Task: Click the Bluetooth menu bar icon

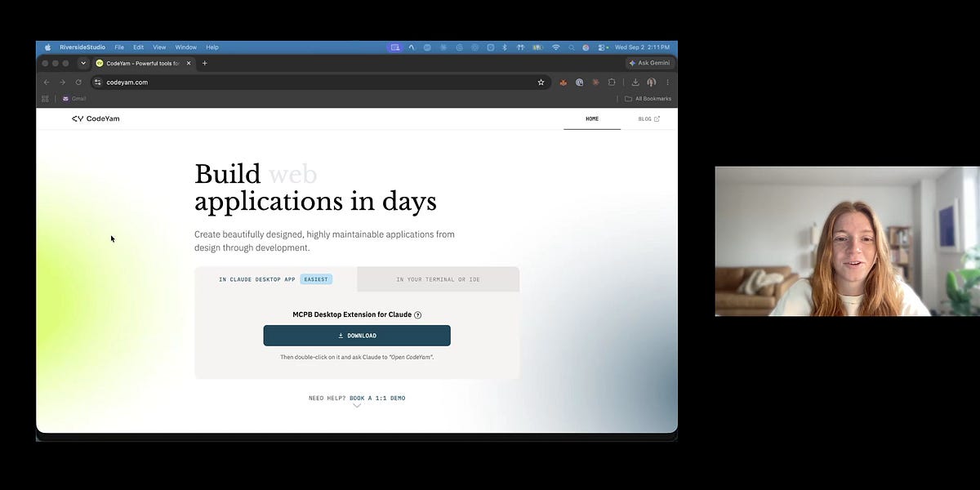Action: point(505,47)
